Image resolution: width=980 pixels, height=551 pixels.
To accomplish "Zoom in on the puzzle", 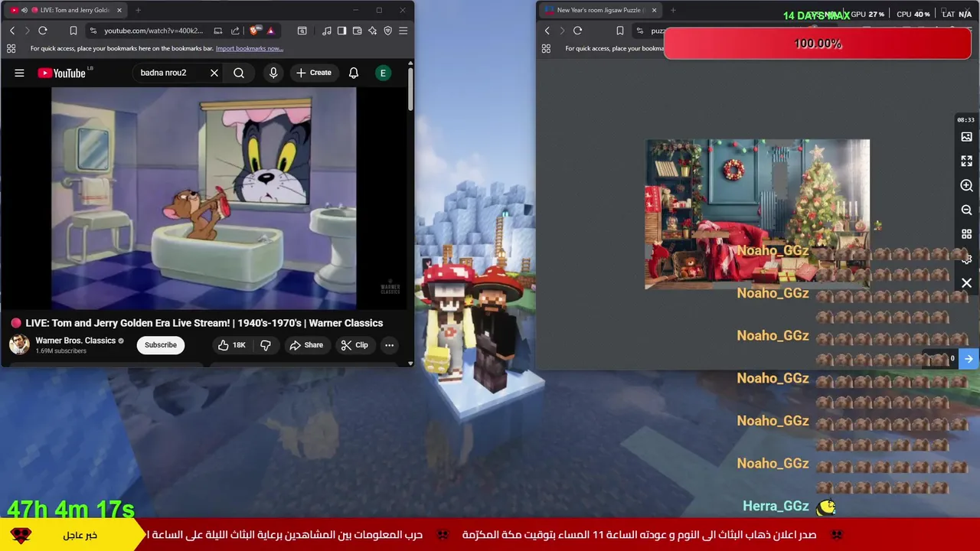I will (x=966, y=186).
